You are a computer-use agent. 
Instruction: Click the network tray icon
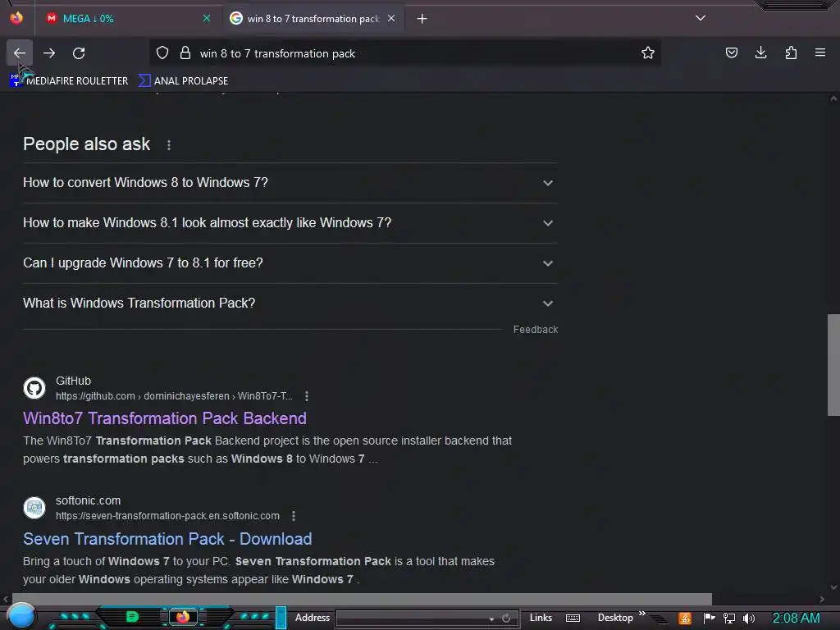point(729,619)
